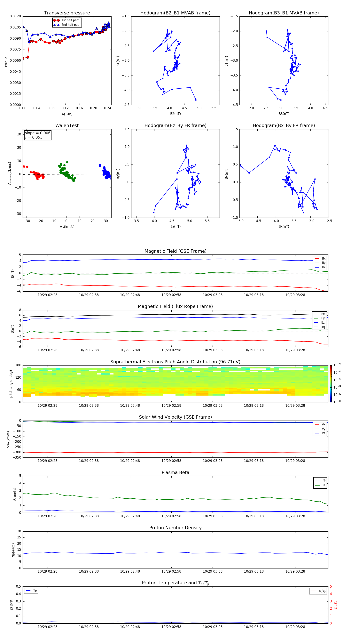Click "10/29 02:28" tick under GSE magnetic field
The image size is (351, 644).
click(x=47, y=295)
